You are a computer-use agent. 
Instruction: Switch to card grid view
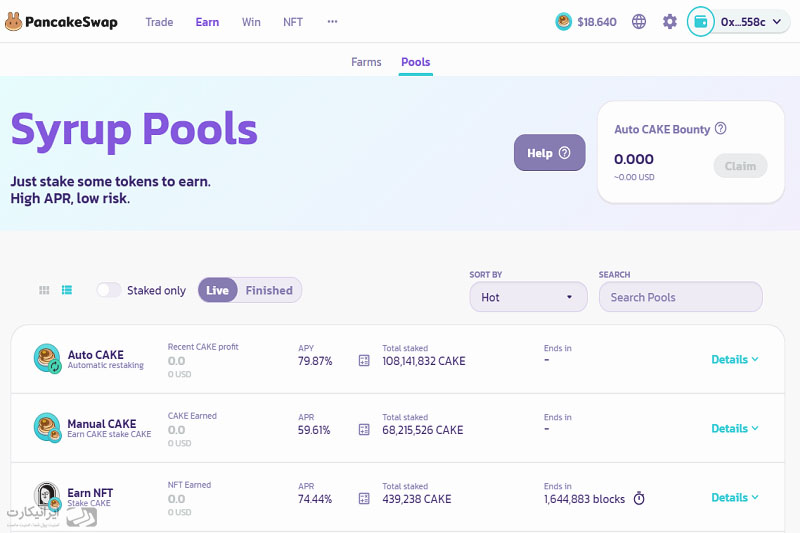point(44,290)
